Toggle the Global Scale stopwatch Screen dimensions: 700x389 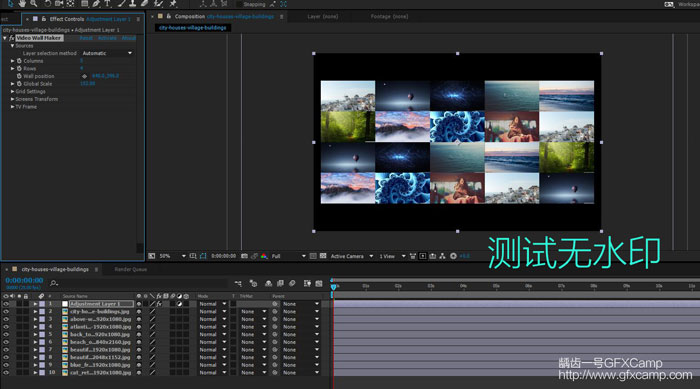click(x=19, y=84)
